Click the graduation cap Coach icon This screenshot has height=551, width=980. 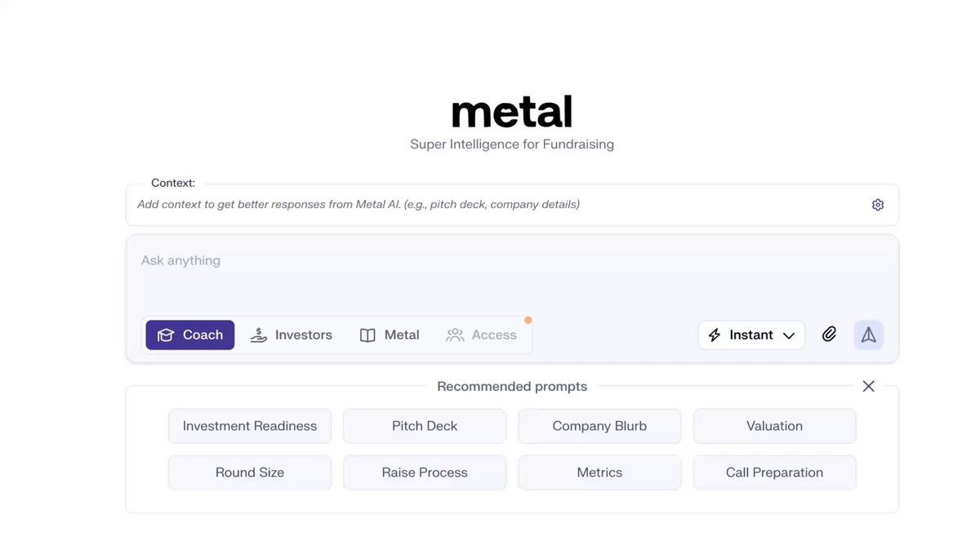(166, 335)
